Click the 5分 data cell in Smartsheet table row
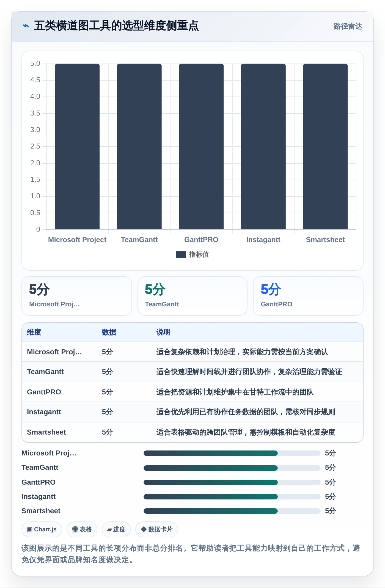385x588 pixels. [x=108, y=432]
